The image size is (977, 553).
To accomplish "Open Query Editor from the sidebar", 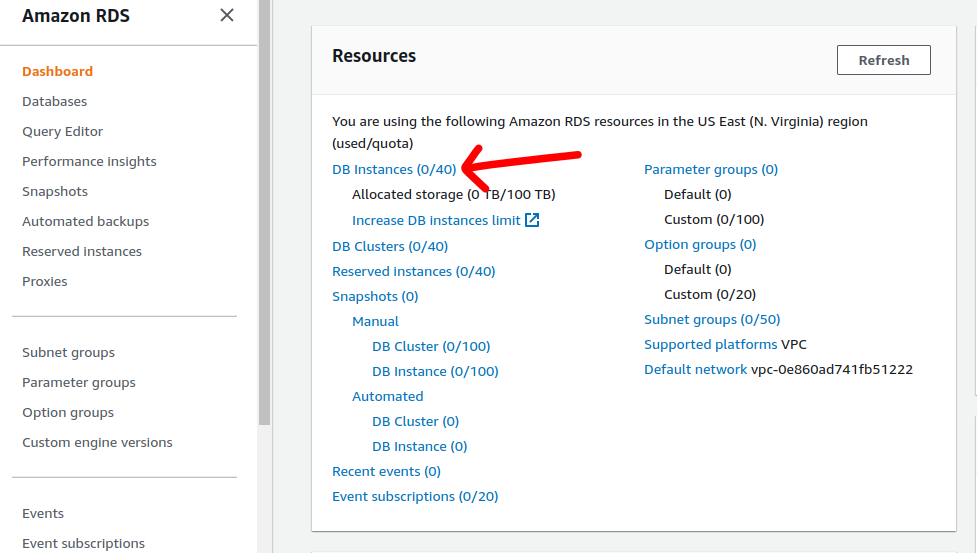I will (x=62, y=131).
